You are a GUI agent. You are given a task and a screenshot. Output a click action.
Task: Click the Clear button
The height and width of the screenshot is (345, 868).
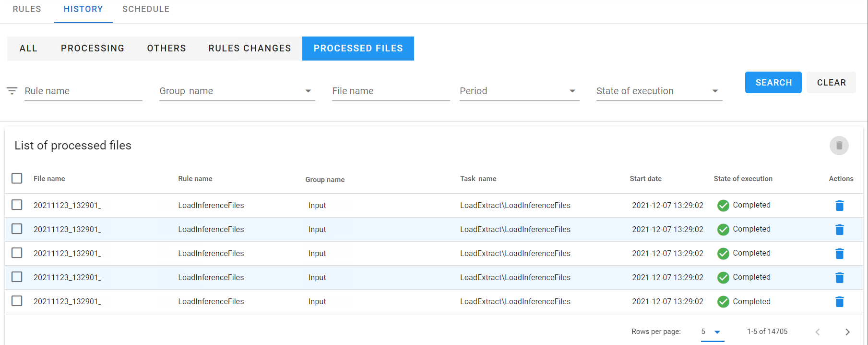click(831, 83)
